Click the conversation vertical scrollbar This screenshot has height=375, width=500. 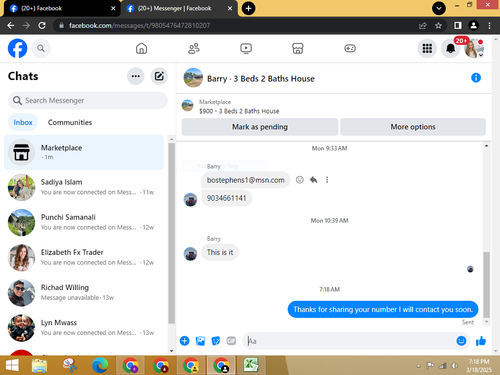487,285
